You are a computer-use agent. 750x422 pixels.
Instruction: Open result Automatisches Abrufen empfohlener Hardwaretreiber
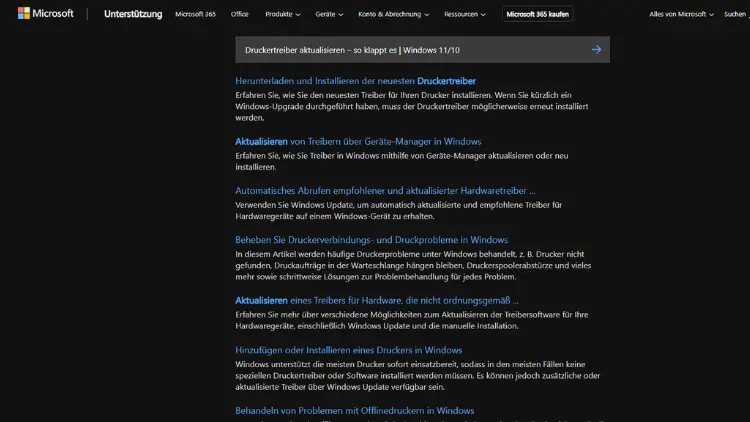(x=385, y=190)
